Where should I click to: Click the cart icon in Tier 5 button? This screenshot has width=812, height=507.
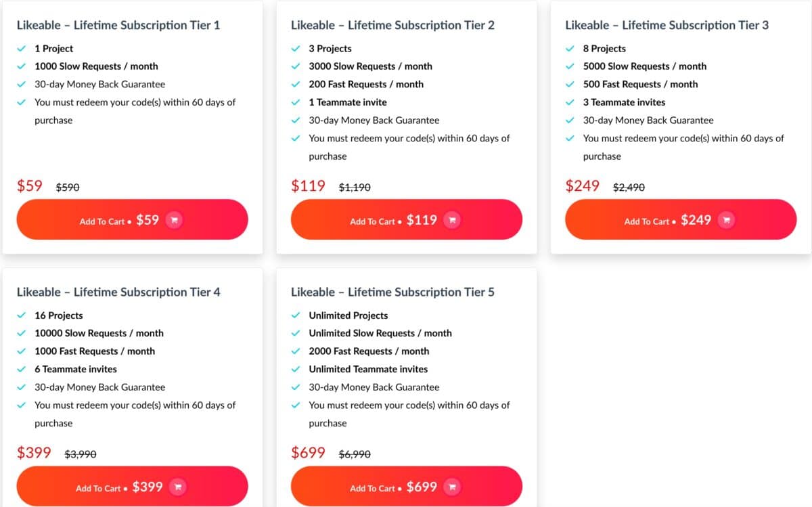(453, 487)
